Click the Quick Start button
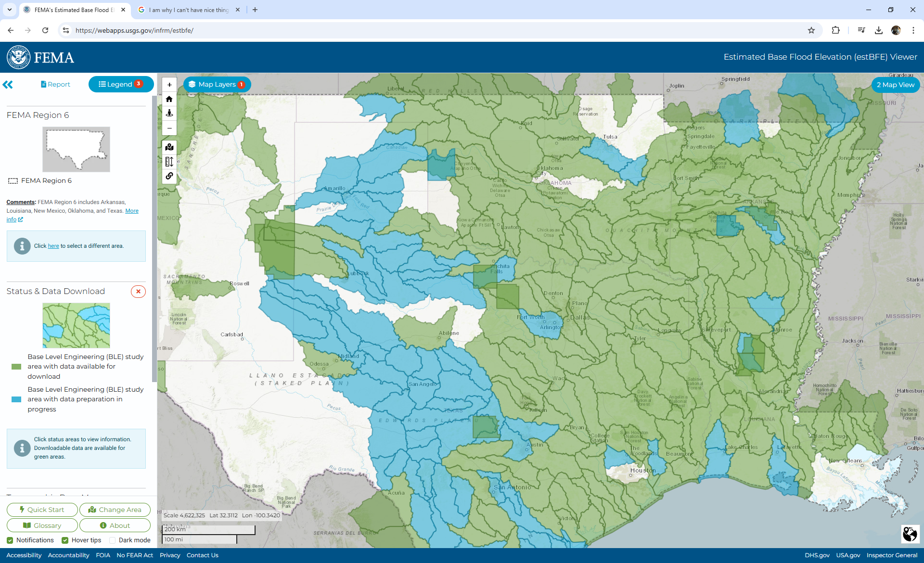The width and height of the screenshot is (924, 563). click(42, 510)
